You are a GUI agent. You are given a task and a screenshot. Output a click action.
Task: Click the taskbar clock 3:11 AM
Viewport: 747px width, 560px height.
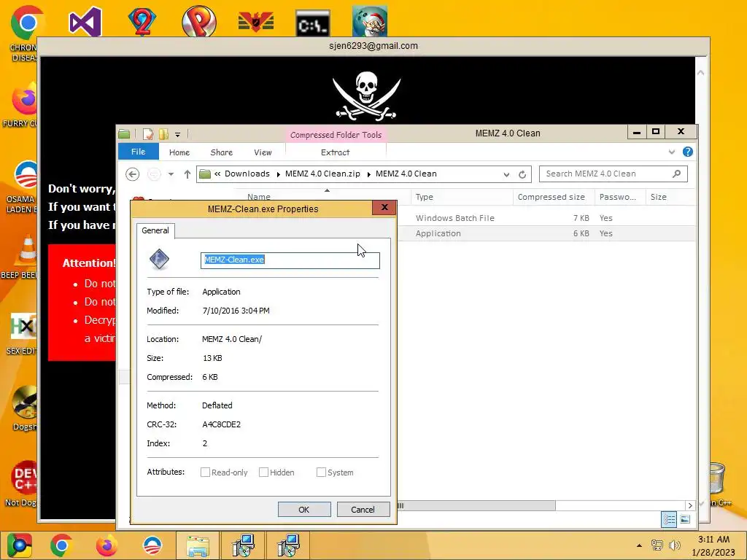713,540
